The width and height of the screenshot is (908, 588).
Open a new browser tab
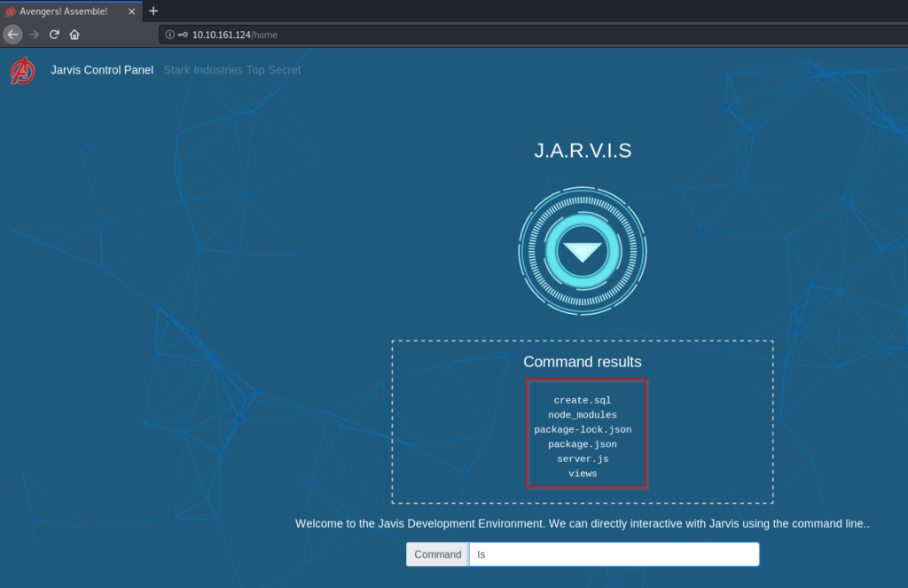coord(153,11)
